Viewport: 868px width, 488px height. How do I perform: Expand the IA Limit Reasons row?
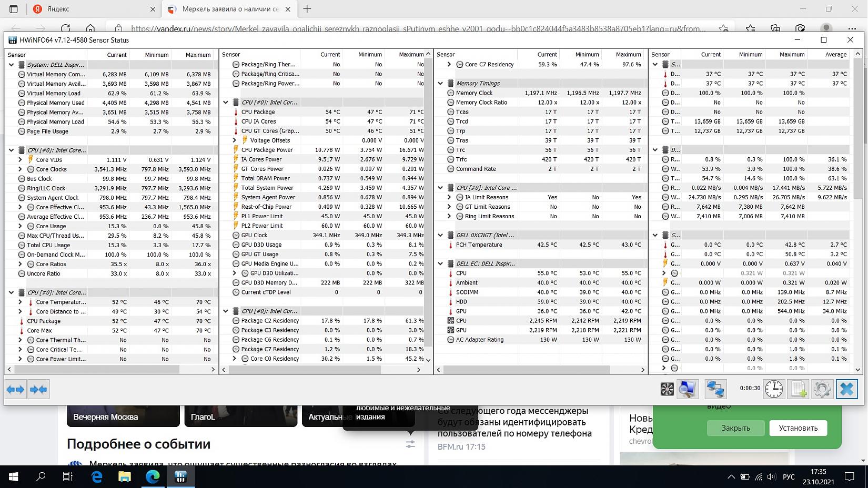coord(449,197)
